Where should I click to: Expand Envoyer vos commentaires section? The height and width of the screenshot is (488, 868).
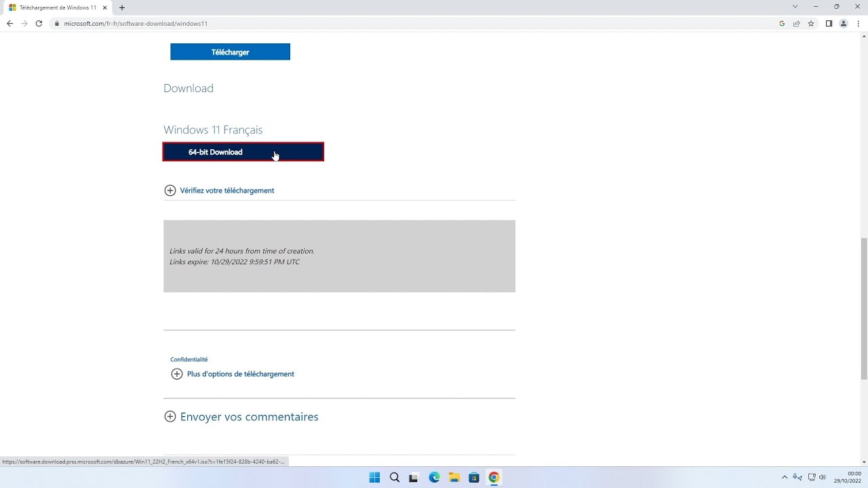click(x=241, y=417)
